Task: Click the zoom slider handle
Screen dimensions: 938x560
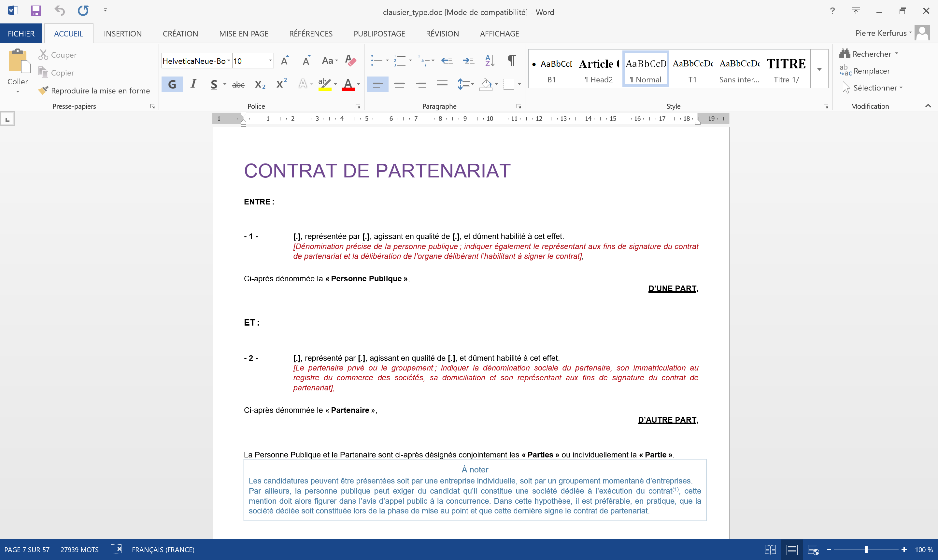Action: (866, 550)
